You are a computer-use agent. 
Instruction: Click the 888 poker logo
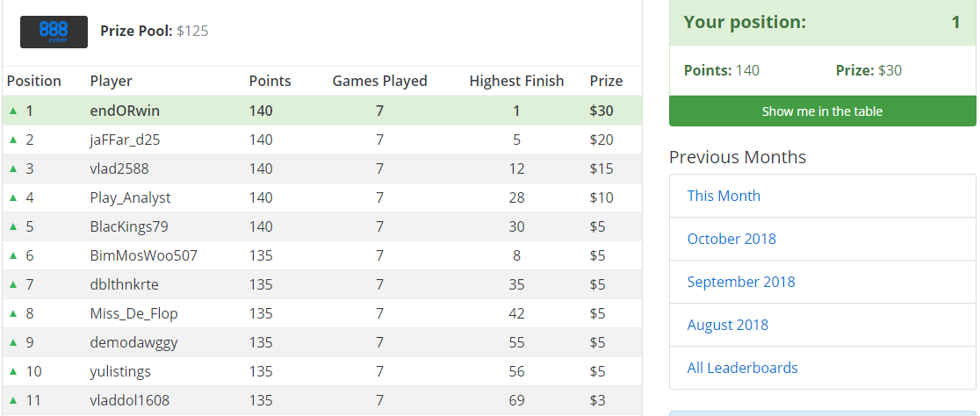pos(54,32)
